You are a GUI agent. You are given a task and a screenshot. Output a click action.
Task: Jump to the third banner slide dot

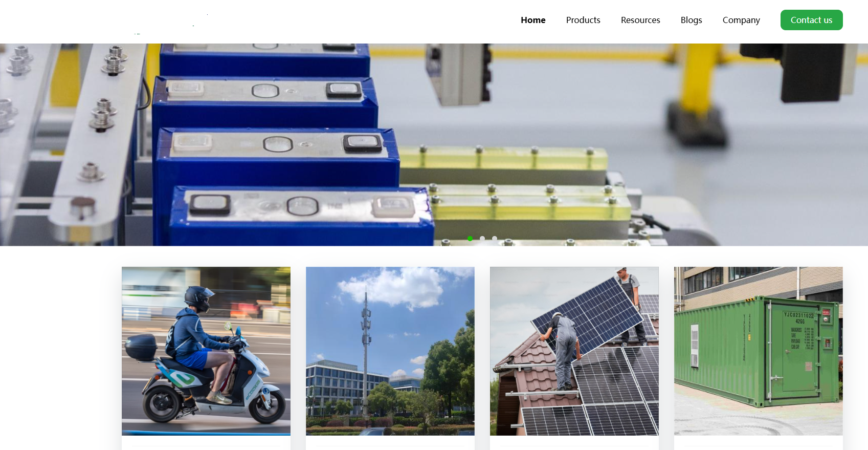click(x=495, y=239)
